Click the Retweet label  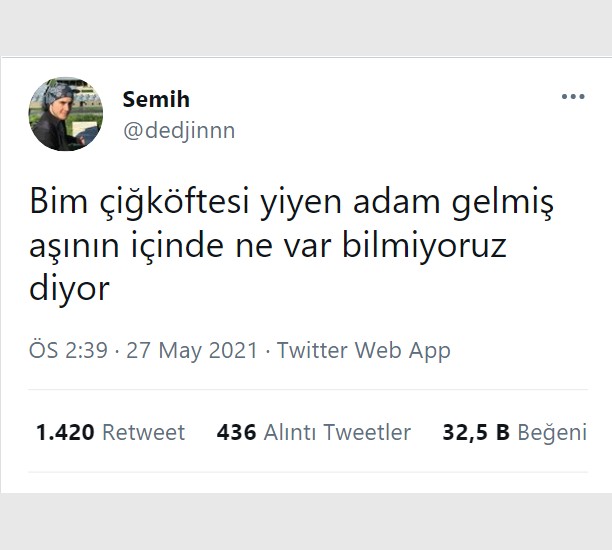[143, 433]
